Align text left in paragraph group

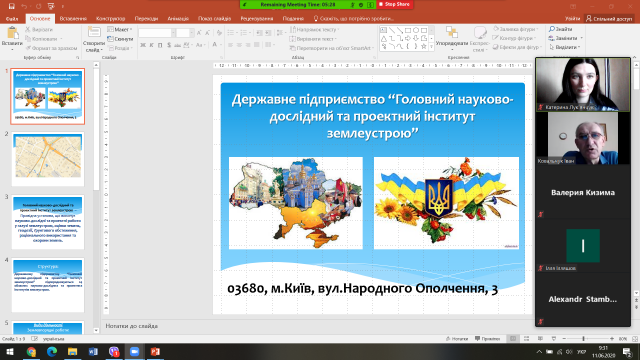pos(230,44)
